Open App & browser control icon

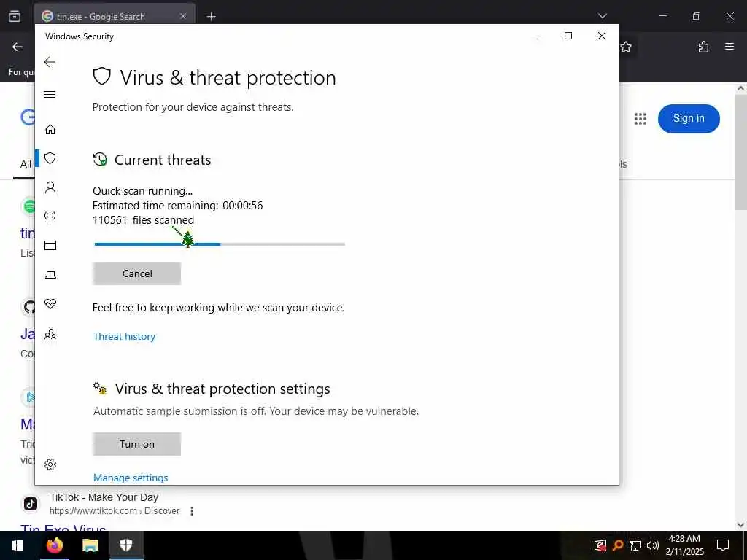tap(50, 245)
